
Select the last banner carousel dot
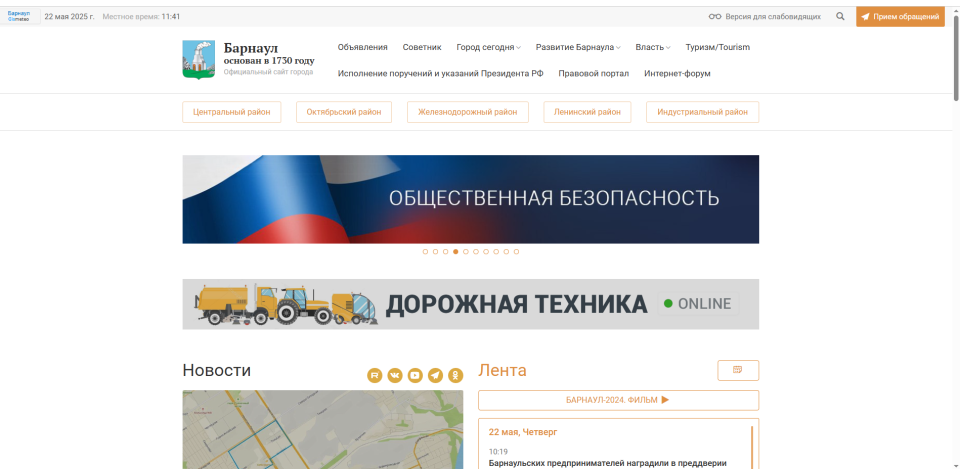[x=516, y=252]
